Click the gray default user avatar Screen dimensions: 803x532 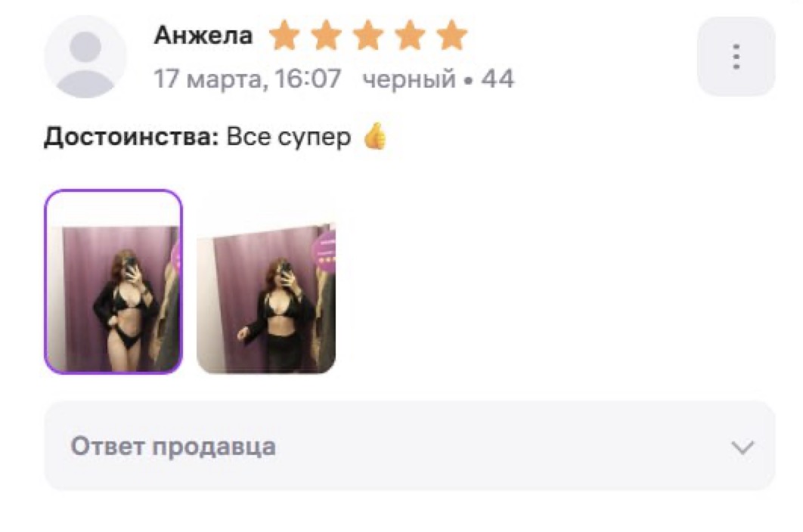pyautogui.click(x=85, y=57)
